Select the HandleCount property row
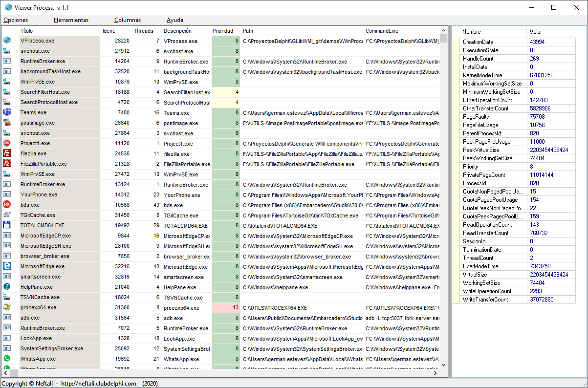Viewport: 588px width, 388px height. tap(518, 59)
